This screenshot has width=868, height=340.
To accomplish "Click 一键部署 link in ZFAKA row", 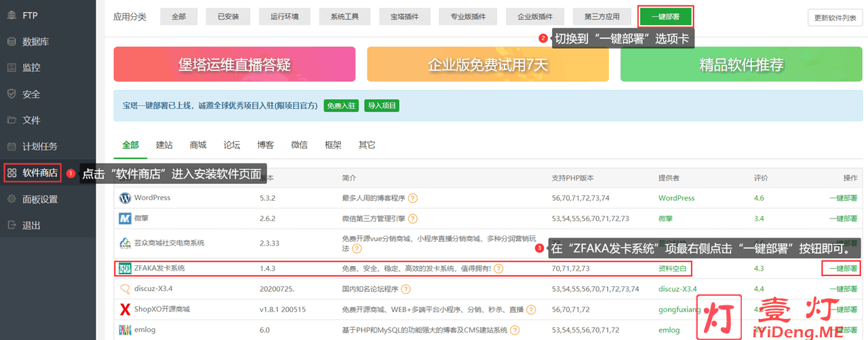I will [x=842, y=269].
